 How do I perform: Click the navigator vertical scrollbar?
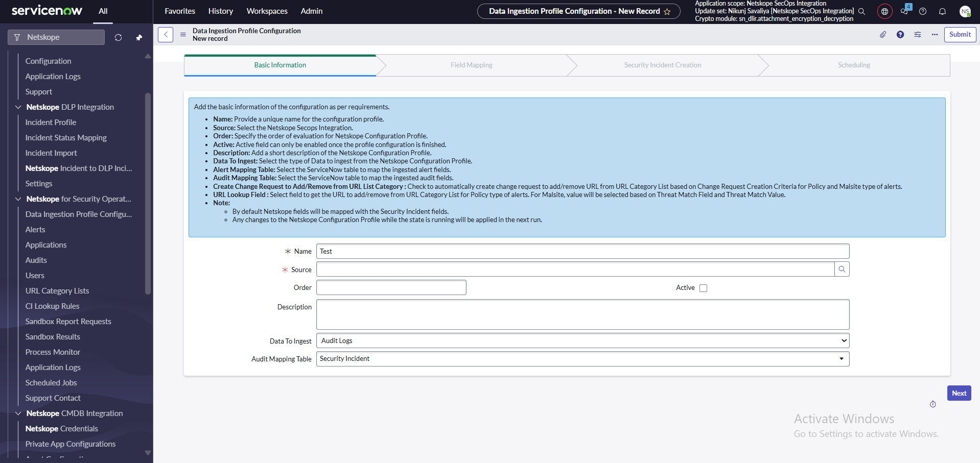click(x=148, y=194)
